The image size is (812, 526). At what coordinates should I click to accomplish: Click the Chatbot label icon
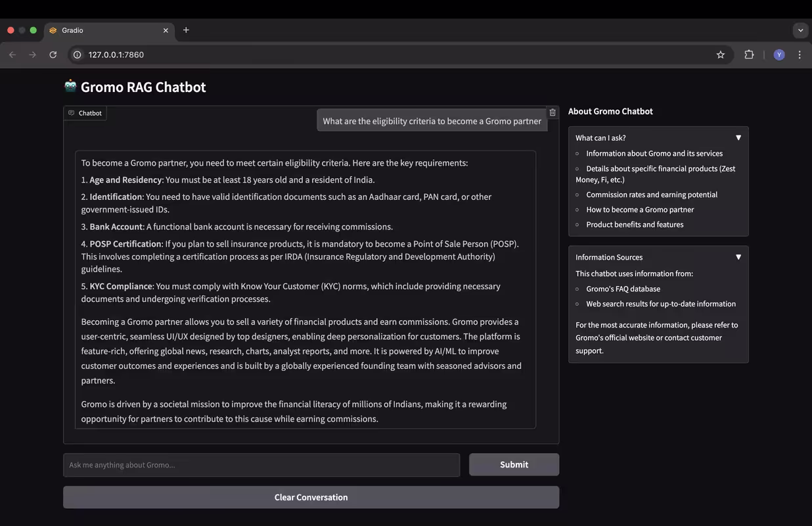72,113
